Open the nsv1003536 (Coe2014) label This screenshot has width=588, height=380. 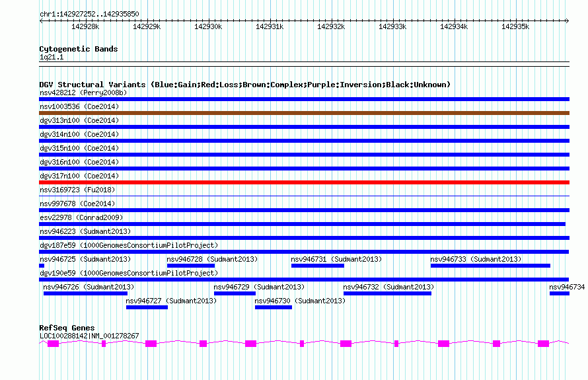pyautogui.click(x=79, y=106)
